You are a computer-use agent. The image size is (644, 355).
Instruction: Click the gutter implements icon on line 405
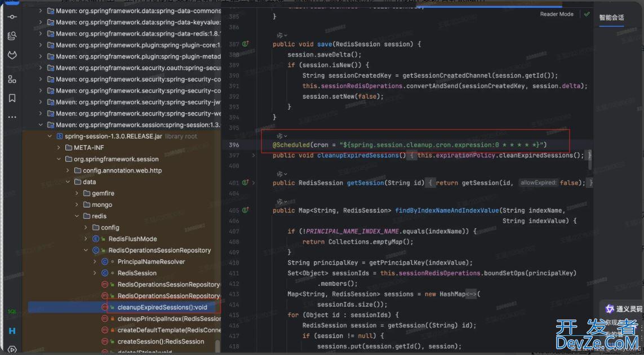pyautogui.click(x=245, y=210)
